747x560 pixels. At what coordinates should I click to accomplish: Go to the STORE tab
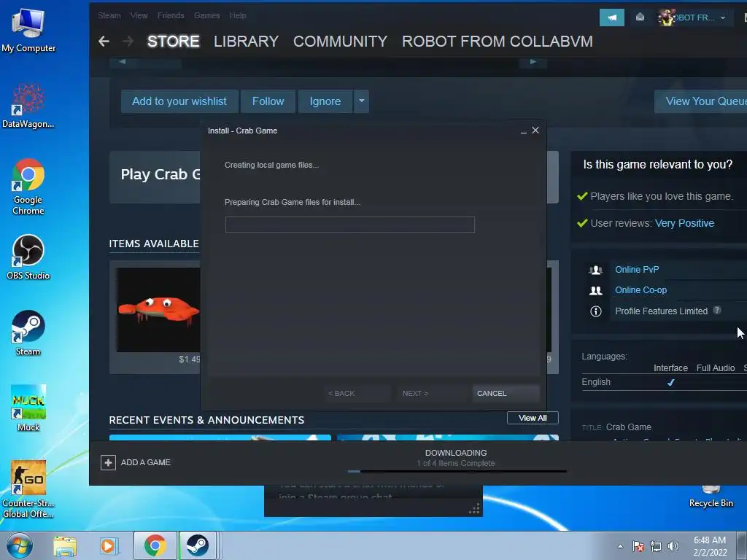coord(174,42)
